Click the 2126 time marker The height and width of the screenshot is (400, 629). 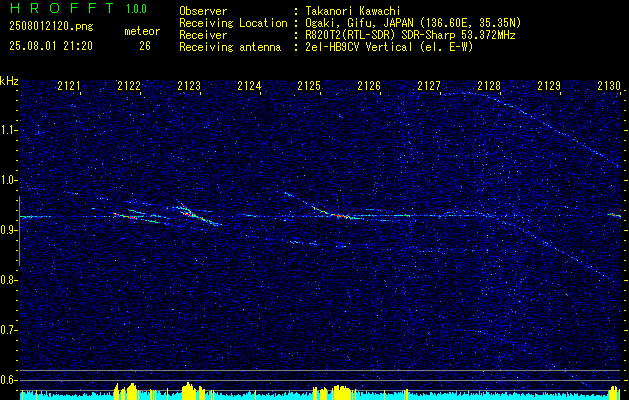[x=369, y=86]
